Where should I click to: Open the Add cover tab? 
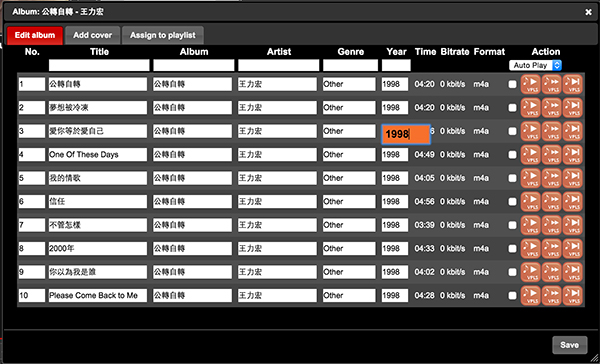93,35
